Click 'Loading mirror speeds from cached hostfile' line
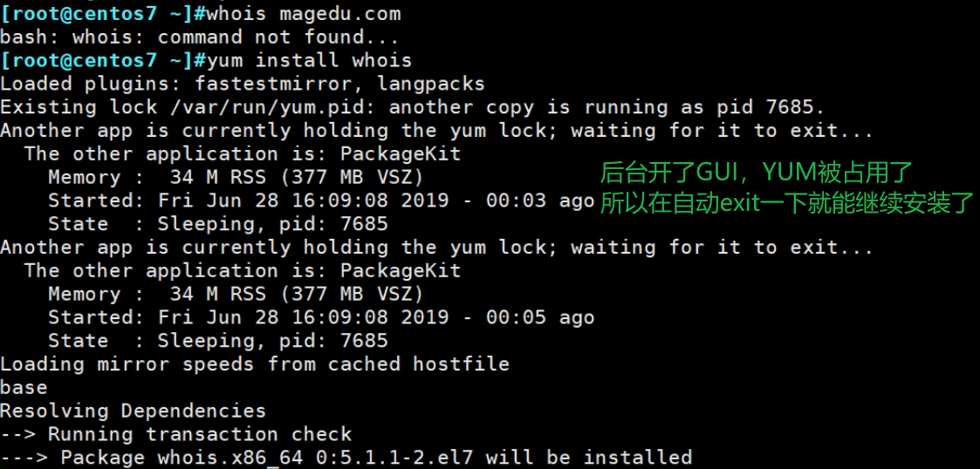Image resolution: width=980 pixels, height=469 pixels. click(254, 364)
